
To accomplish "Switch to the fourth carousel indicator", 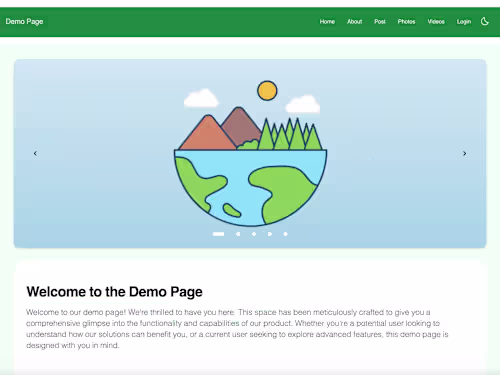I will [270, 234].
